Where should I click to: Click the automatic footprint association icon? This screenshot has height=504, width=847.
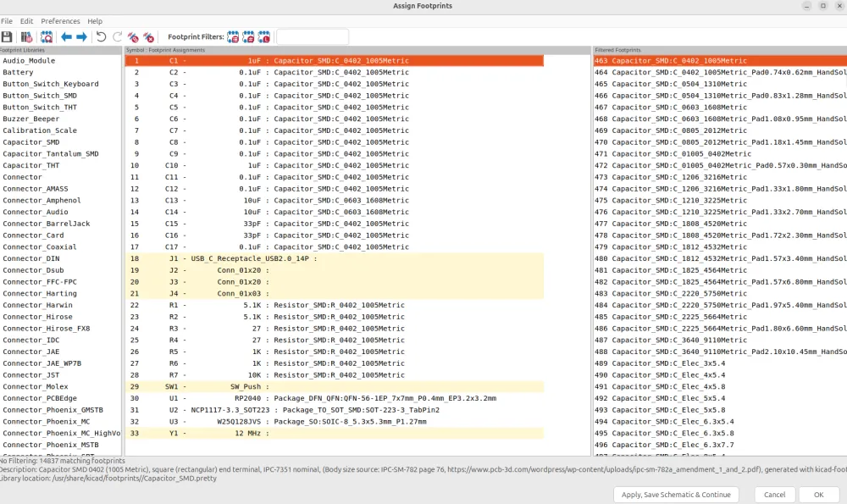click(x=133, y=37)
